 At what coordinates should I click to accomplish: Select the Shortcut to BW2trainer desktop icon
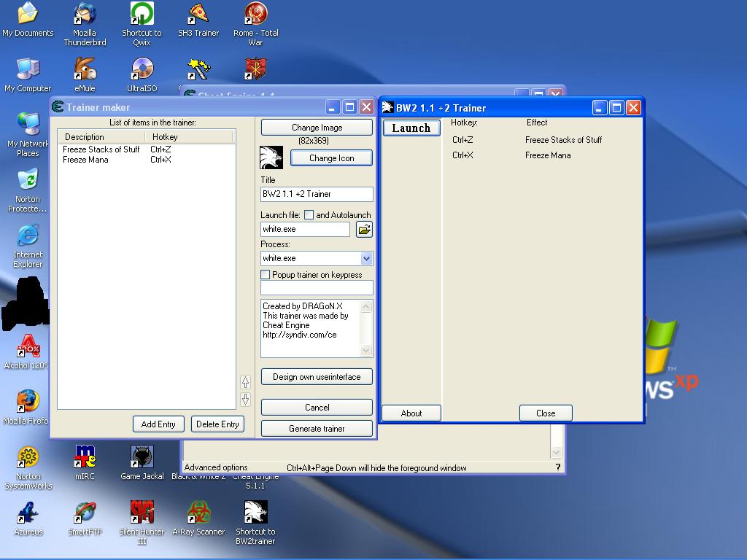[255, 512]
